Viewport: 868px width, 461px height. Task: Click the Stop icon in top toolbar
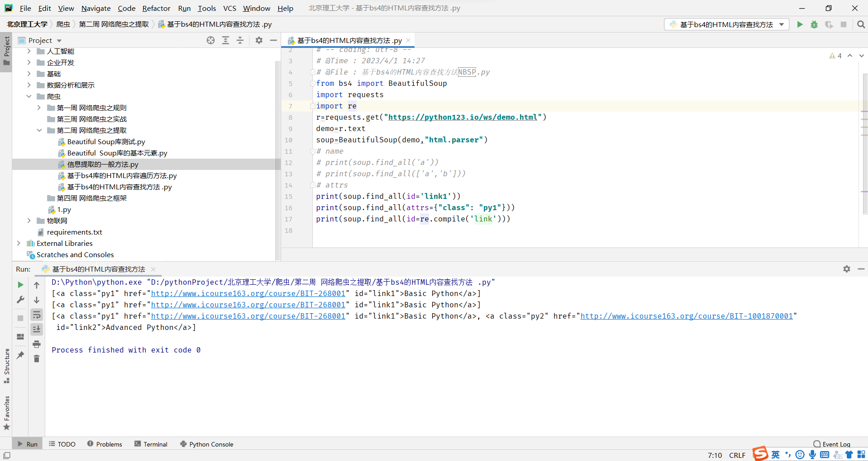[x=844, y=24]
